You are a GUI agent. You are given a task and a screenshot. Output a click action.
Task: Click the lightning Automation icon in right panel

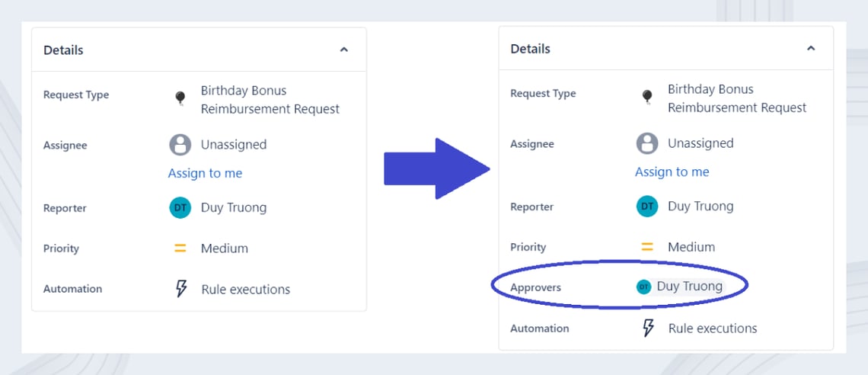click(648, 329)
